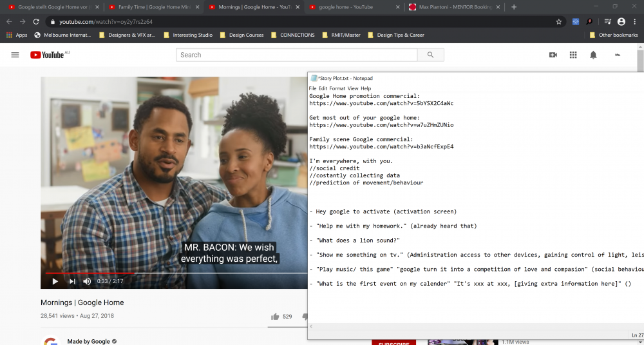Seek on the video progress bar
Image resolution: width=644 pixels, height=345 pixels.
176,273
